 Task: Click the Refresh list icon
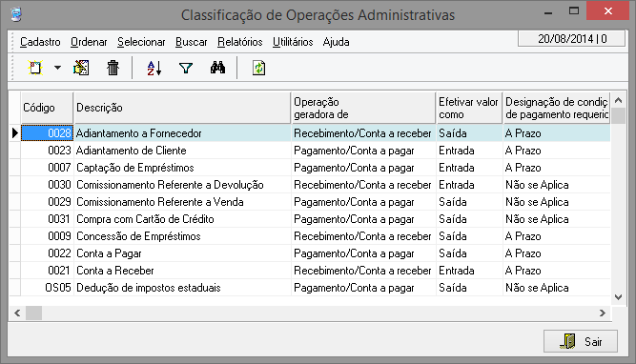pos(258,68)
